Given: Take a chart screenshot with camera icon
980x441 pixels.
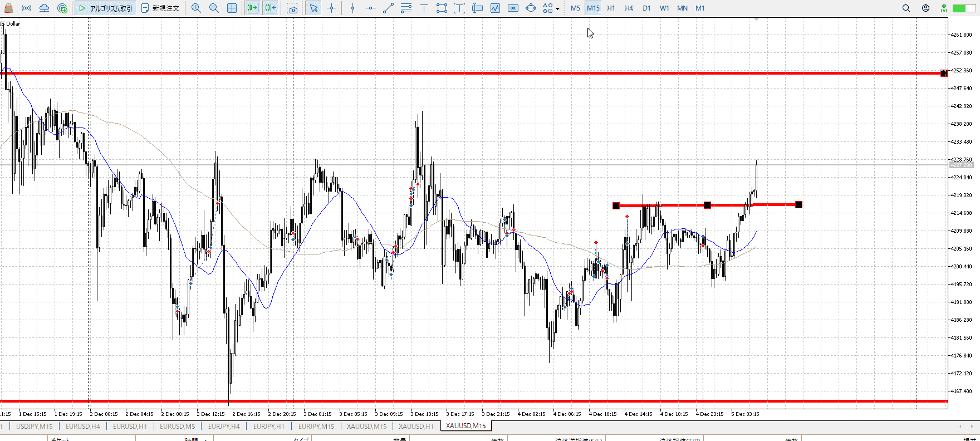Looking at the screenshot, I should [x=293, y=8].
